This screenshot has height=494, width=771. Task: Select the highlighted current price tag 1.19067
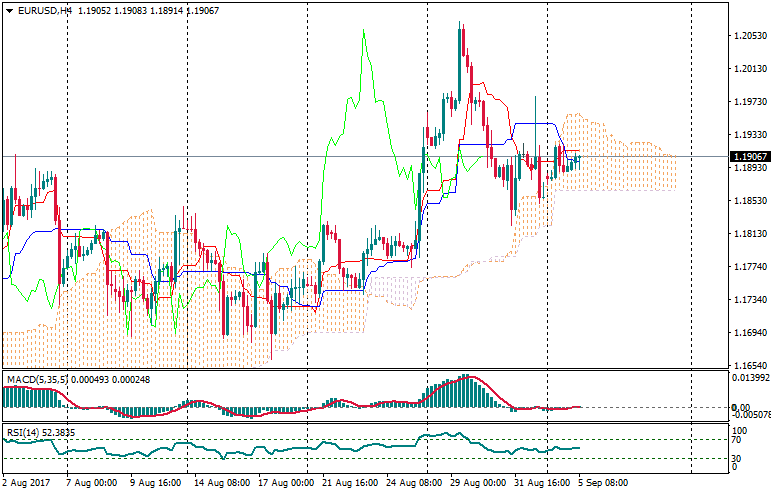[750, 157]
